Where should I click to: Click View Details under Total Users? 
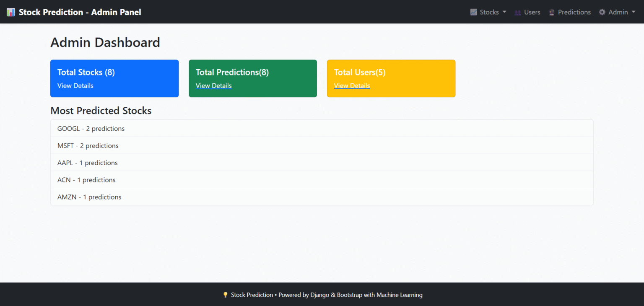(x=352, y=86)
